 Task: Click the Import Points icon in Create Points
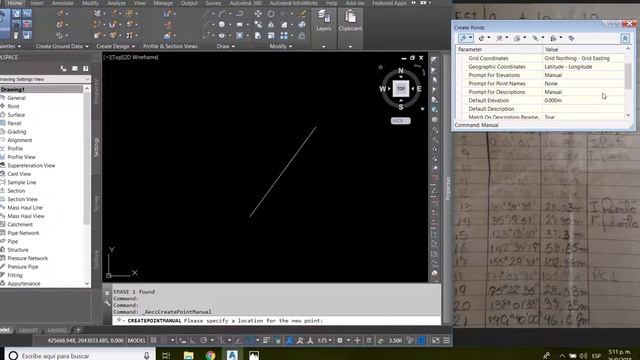(x=571, y=38)
